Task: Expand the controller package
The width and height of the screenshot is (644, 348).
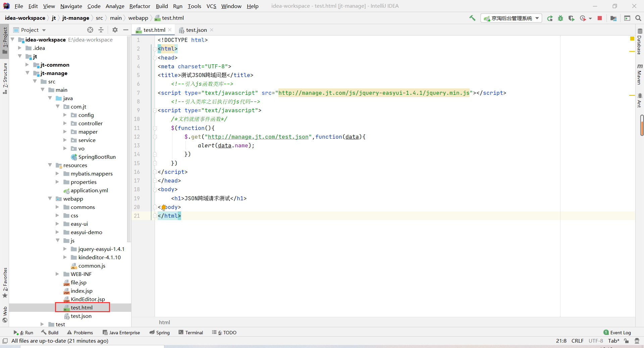Action: coord(65,123)
